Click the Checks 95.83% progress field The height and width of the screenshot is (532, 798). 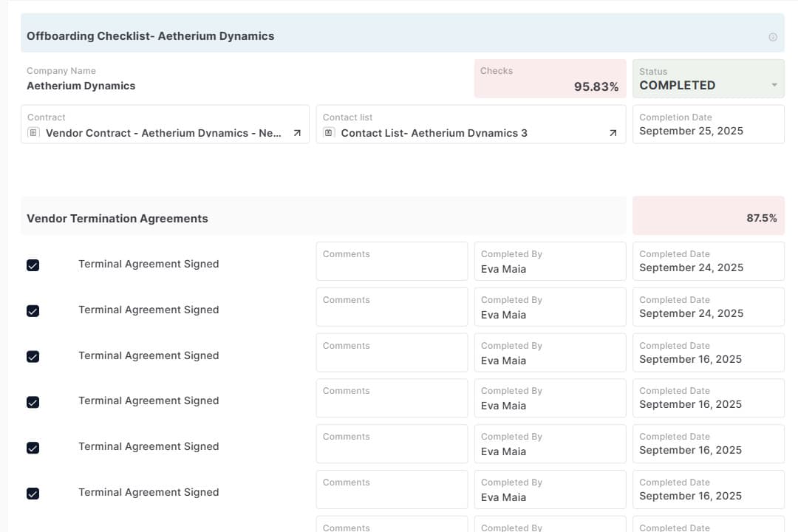(549, 79)
